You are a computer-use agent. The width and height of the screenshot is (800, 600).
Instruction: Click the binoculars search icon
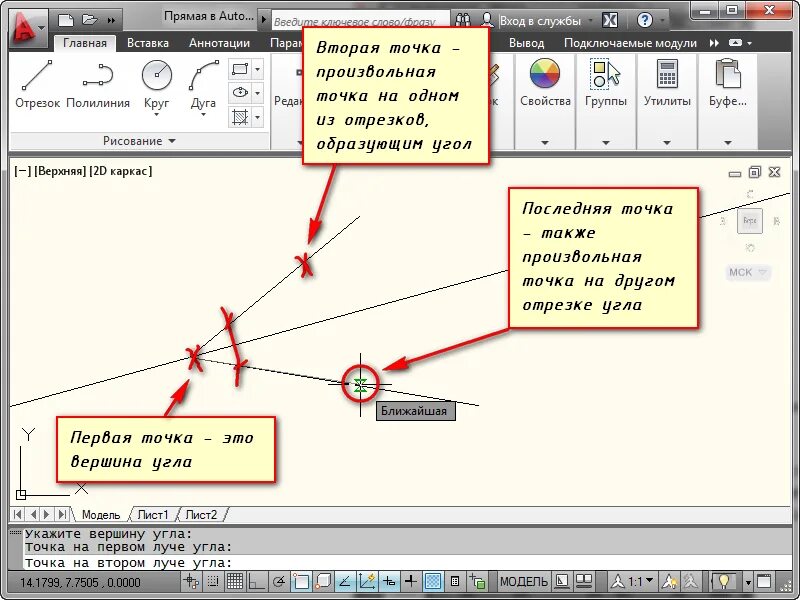coord(463,20)
